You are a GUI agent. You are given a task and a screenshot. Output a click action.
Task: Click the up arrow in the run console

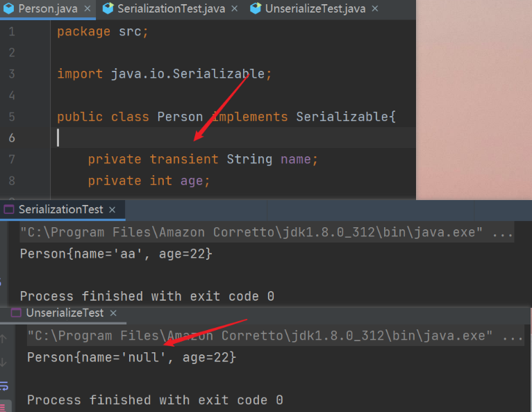(x=3, y=338)
